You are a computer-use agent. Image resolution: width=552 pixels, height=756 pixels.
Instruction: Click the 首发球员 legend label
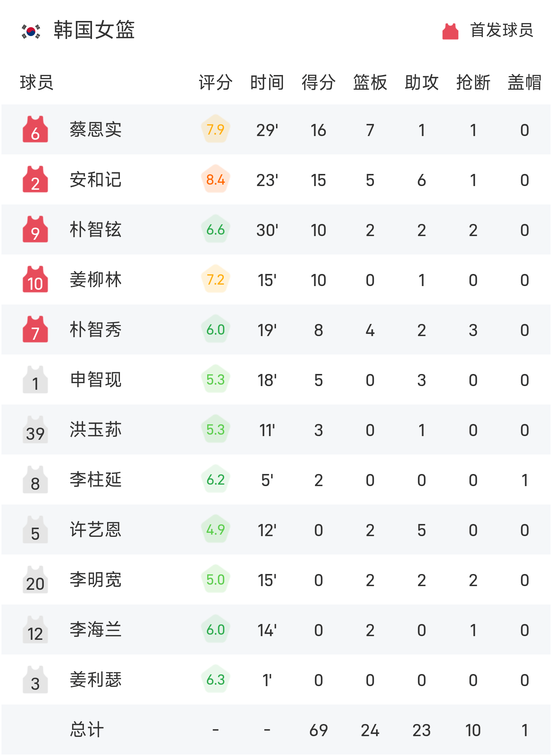(x=502, y=30)
